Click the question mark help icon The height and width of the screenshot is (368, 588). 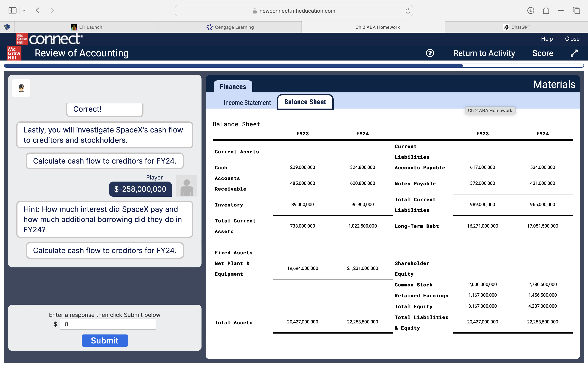(430, 53)
